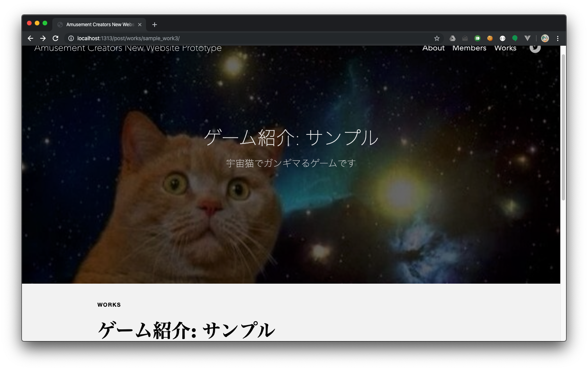Screen dimensions: 588x370
Task: Open a new browser tab
Action: coord(155,25)
